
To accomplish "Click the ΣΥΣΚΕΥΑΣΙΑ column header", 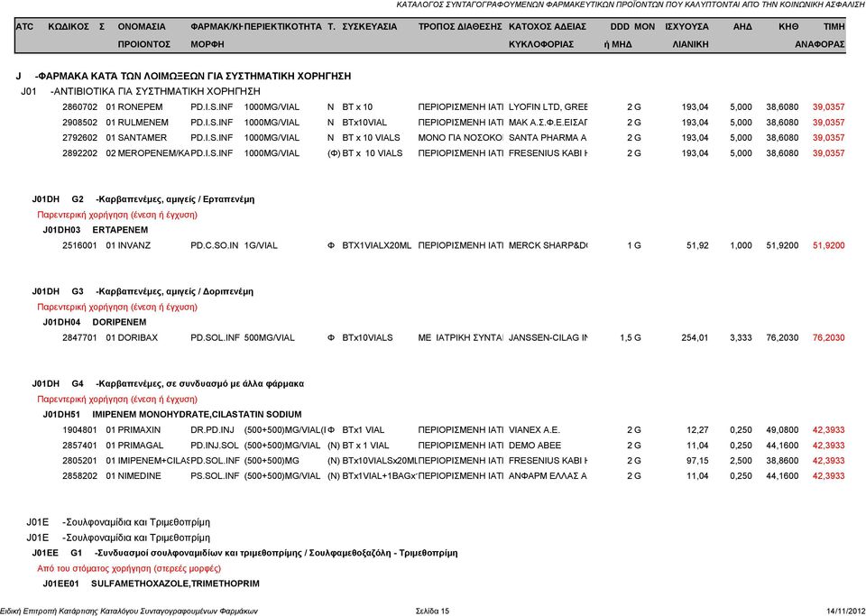I will (x=370, y=26).
